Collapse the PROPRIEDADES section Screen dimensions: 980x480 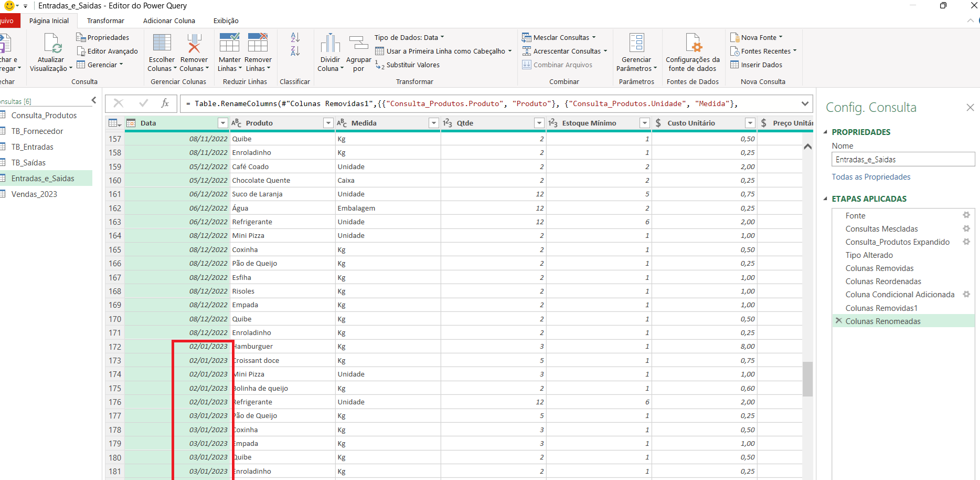tap(826, 132)
